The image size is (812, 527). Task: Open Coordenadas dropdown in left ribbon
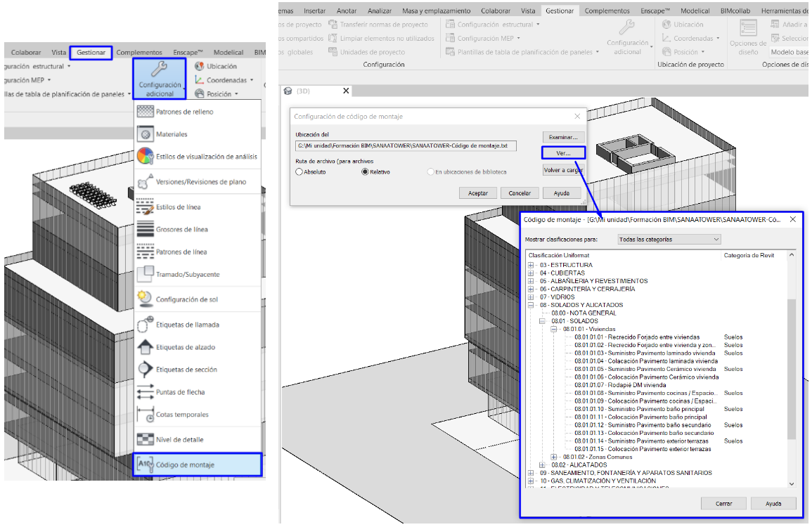point(224,80)
